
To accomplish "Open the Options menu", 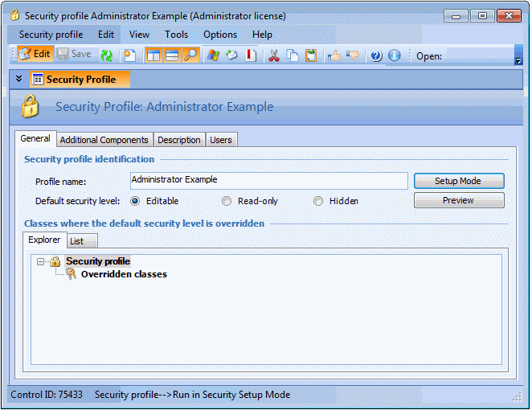I will pos(220,35).
